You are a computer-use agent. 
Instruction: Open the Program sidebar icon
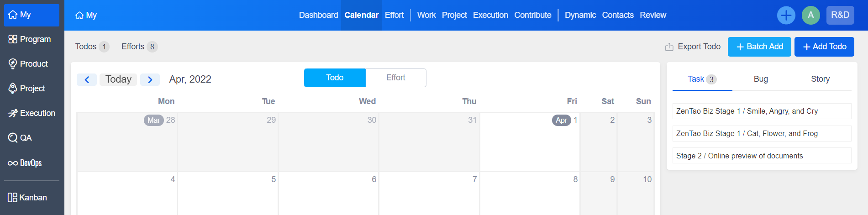point(13,39)
